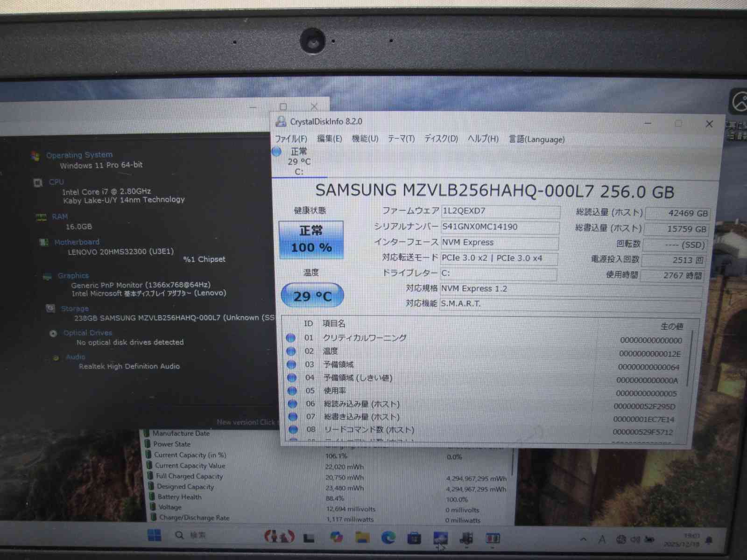Viewport: 747px width, 560px height.
Task: Click the 正常 100% health status button
Action: tap(311, 239)
